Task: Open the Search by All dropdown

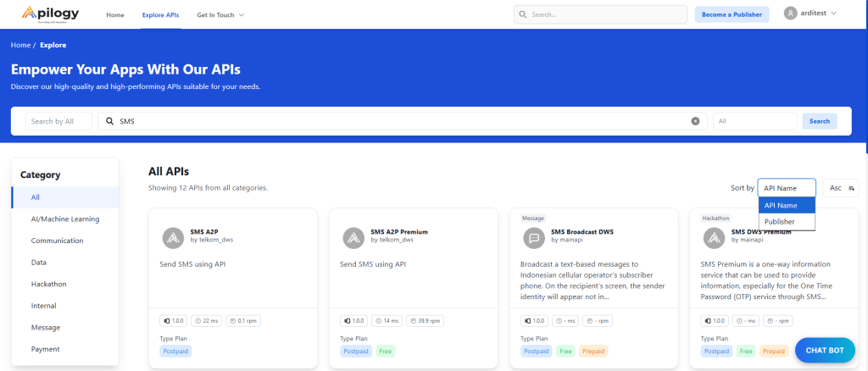Action: point(58,121)
